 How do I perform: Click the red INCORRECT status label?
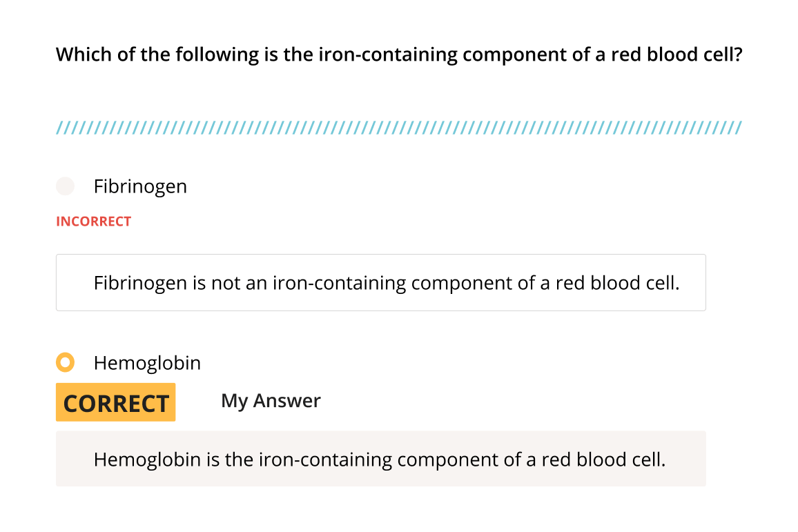coord(93,221)
